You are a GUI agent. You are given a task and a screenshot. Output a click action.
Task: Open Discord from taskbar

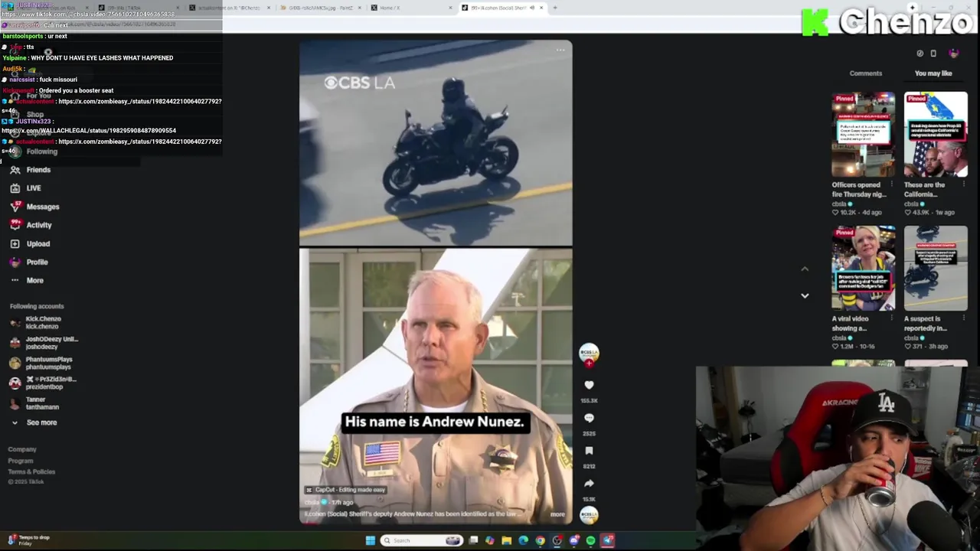(574, 540)
